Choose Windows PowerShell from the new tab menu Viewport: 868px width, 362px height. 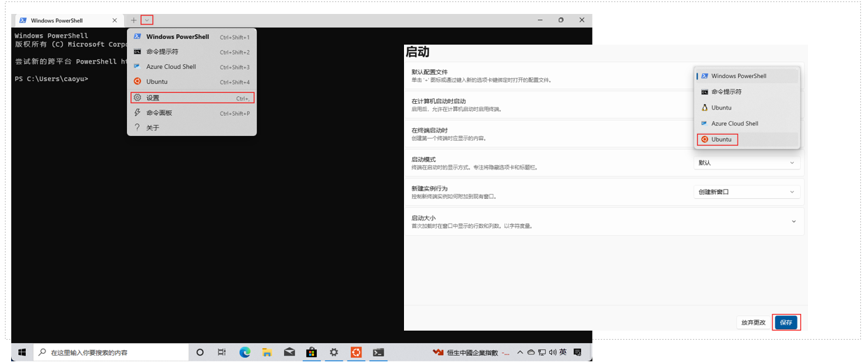click(x=191, y=37)
